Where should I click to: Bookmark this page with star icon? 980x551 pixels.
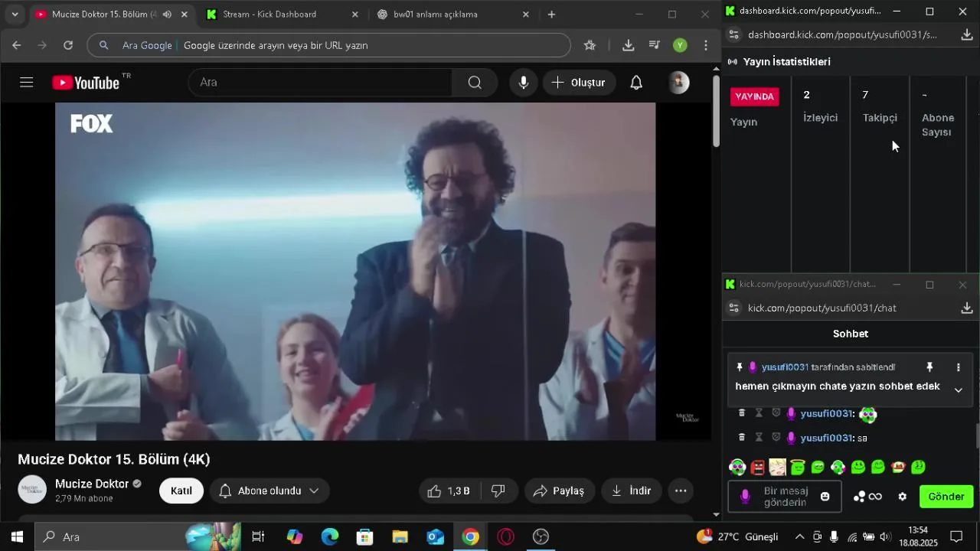pos(590,45)
